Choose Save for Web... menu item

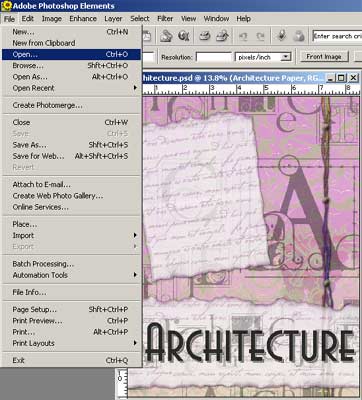(71, 156)
